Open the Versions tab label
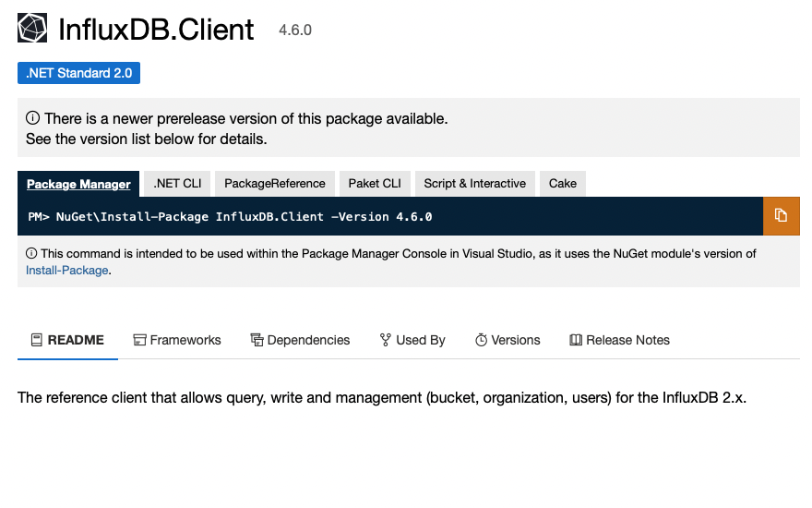This screenshot has height=508, width=812. click(x=515, y=340)
